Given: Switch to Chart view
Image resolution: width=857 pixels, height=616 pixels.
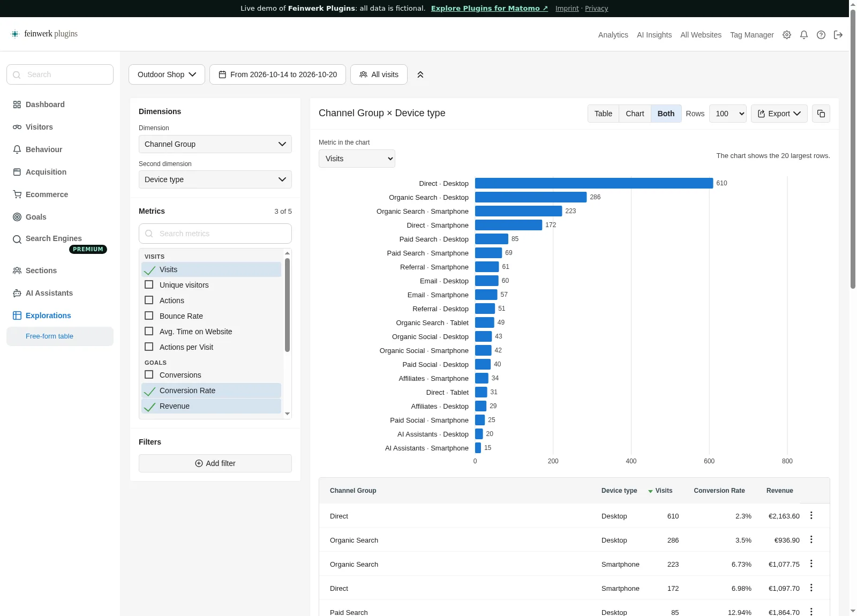Looking at the screenshot, I should (x=635, y=114).
